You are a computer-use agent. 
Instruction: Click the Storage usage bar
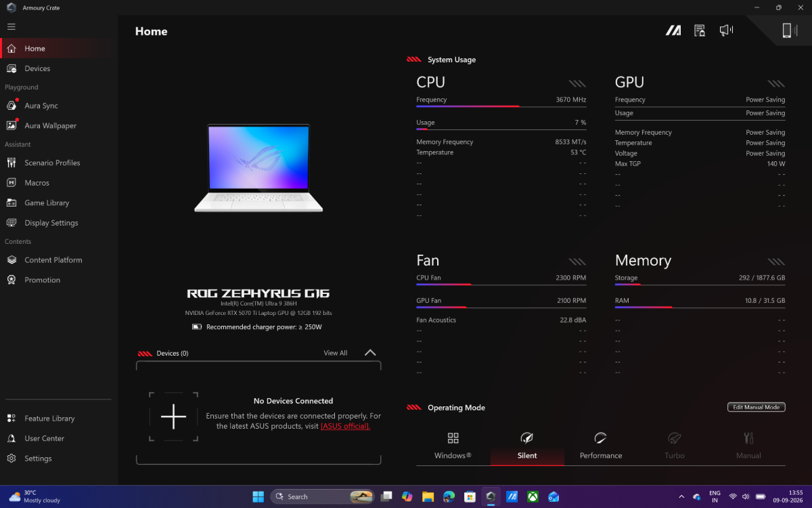700,284
